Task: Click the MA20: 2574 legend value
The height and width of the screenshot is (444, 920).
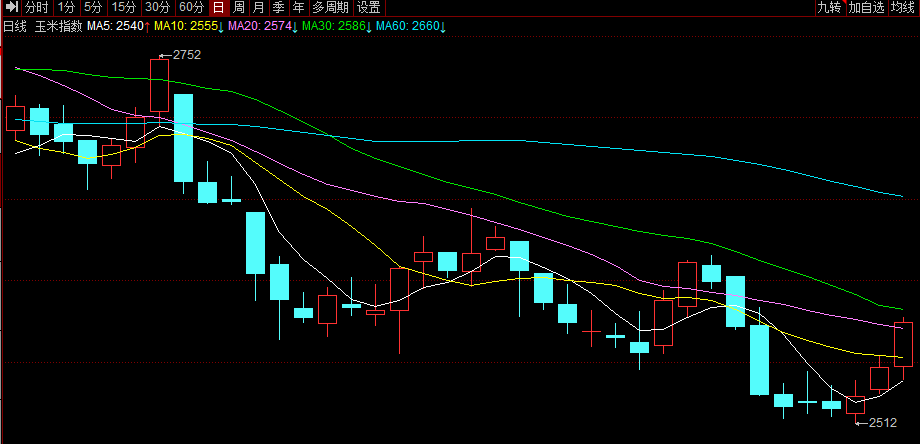Action: (263, 26)
